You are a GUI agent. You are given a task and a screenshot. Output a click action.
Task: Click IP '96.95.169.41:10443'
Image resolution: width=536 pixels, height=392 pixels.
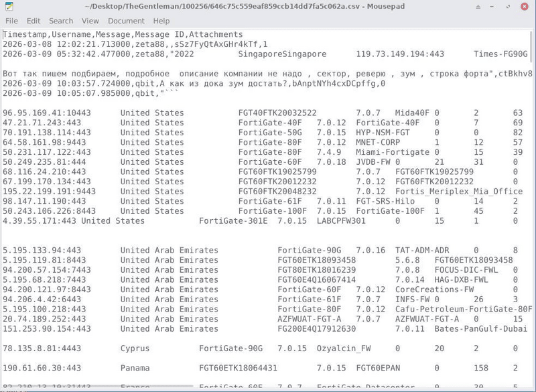pos(47,113)
